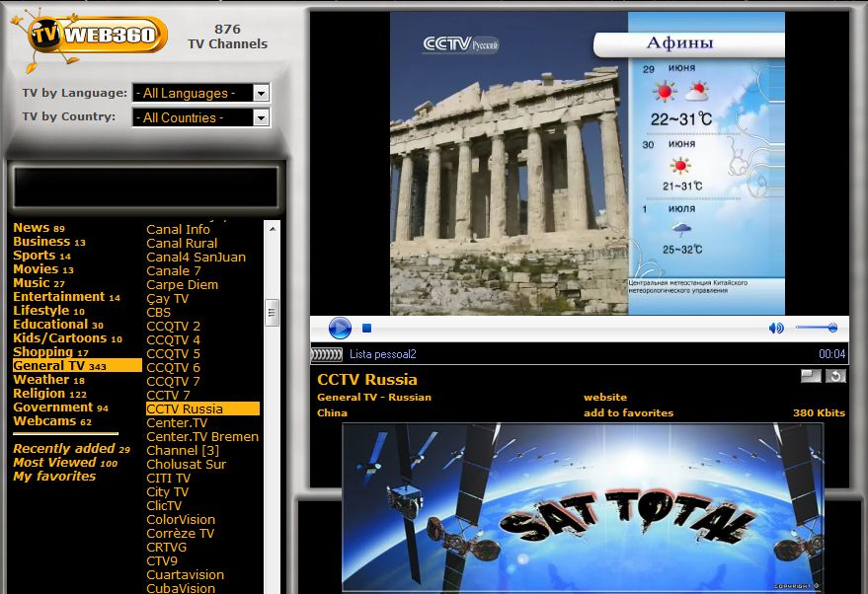Stop the video playback
868x594 pixels.
point(366,328)
